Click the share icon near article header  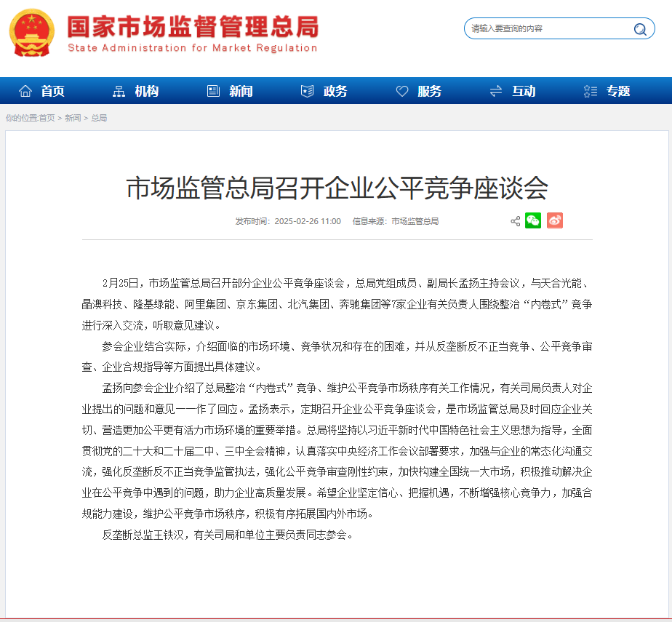click(515, 221)
